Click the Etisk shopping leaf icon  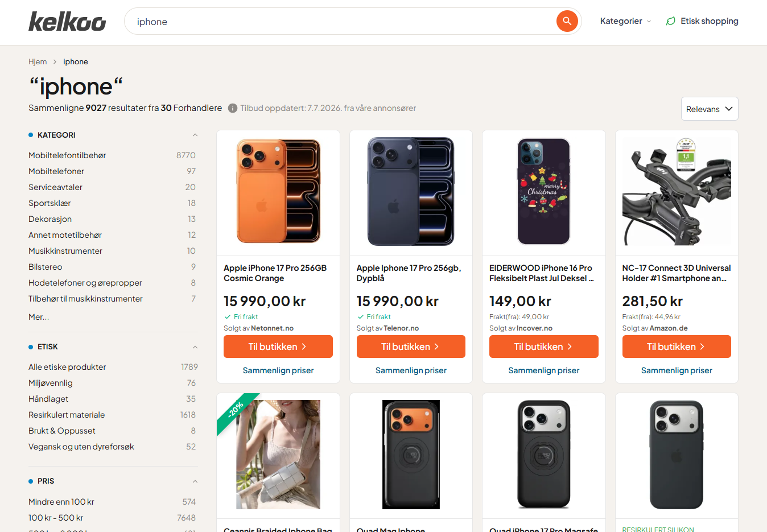pyautogui.click(x=671, y=21)
